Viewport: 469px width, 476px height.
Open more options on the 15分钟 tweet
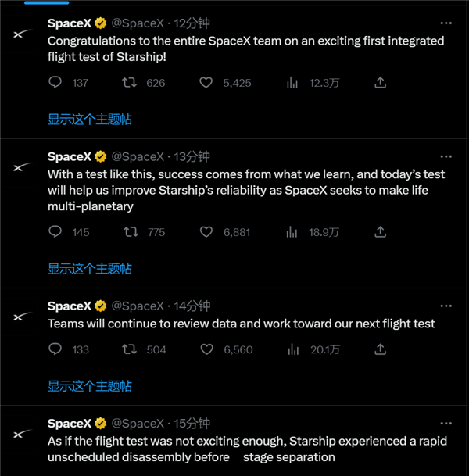446,423
